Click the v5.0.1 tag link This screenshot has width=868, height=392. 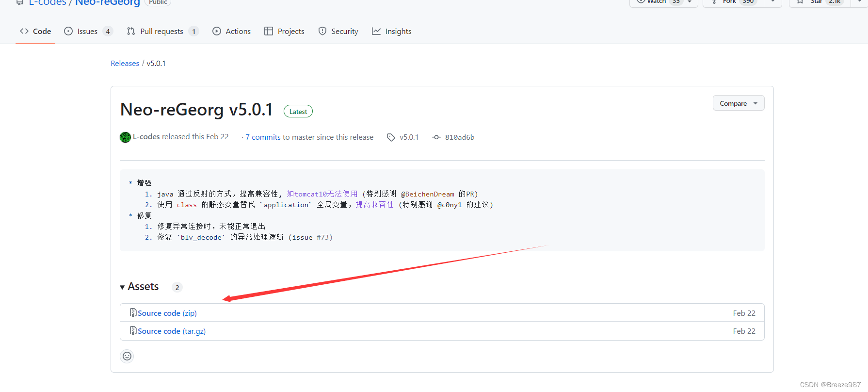coord(409,137)
